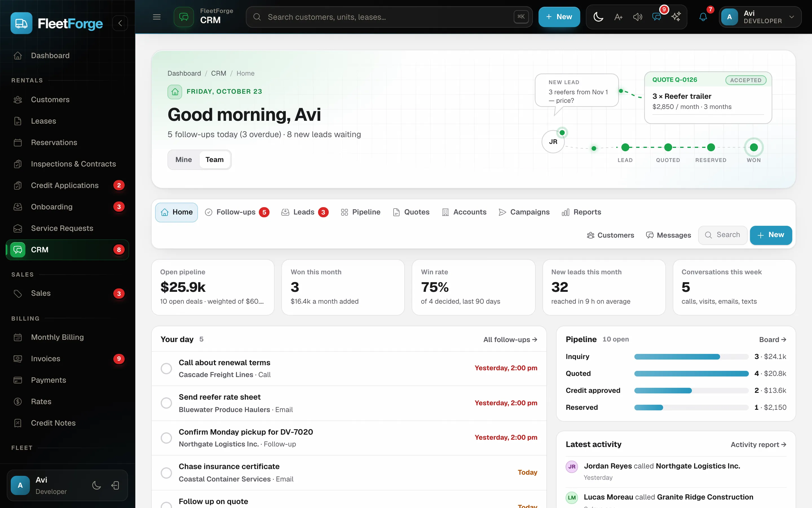The width and height of the screenshot is (812, 508).
Task: Open the Reports tab
Action: 581,212
